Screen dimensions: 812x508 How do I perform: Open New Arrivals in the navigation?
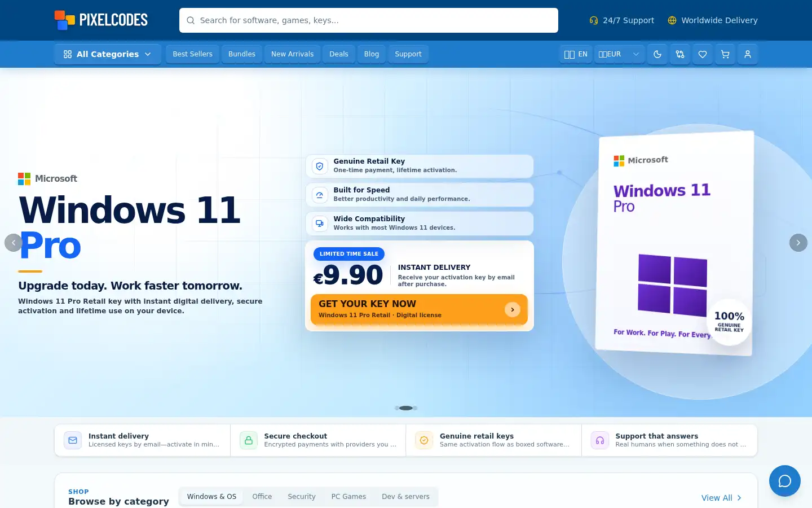pyautogui.click(x=292, y=54)
